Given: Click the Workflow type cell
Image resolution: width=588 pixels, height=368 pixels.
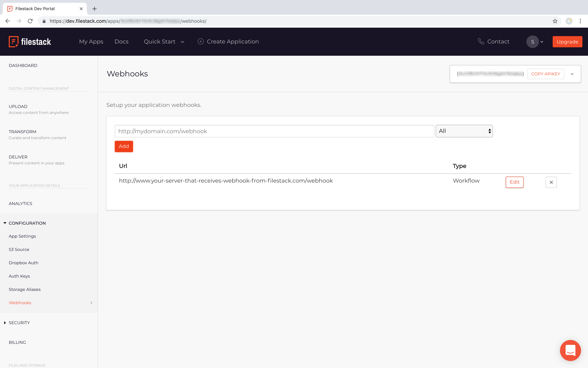Looking at the screenshot, I should 466,181.
